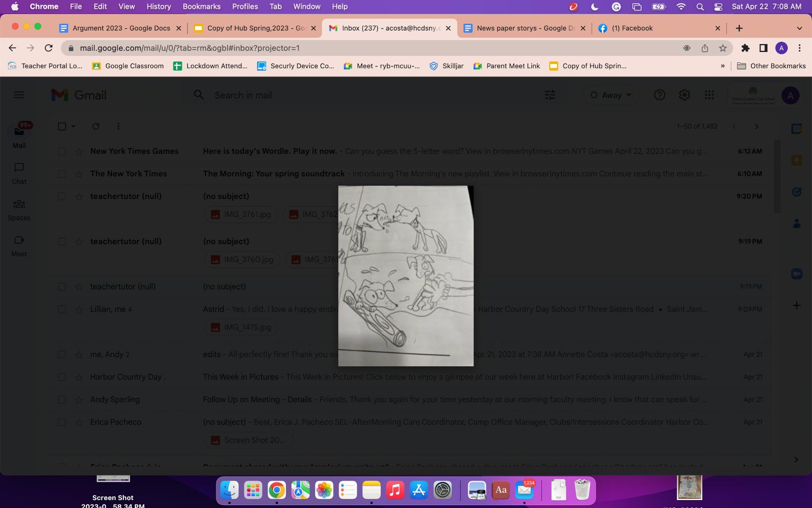Tick checkbox for Lillian, me email
This screenshot has height=508, width=812.
click(x=62, y=309)
